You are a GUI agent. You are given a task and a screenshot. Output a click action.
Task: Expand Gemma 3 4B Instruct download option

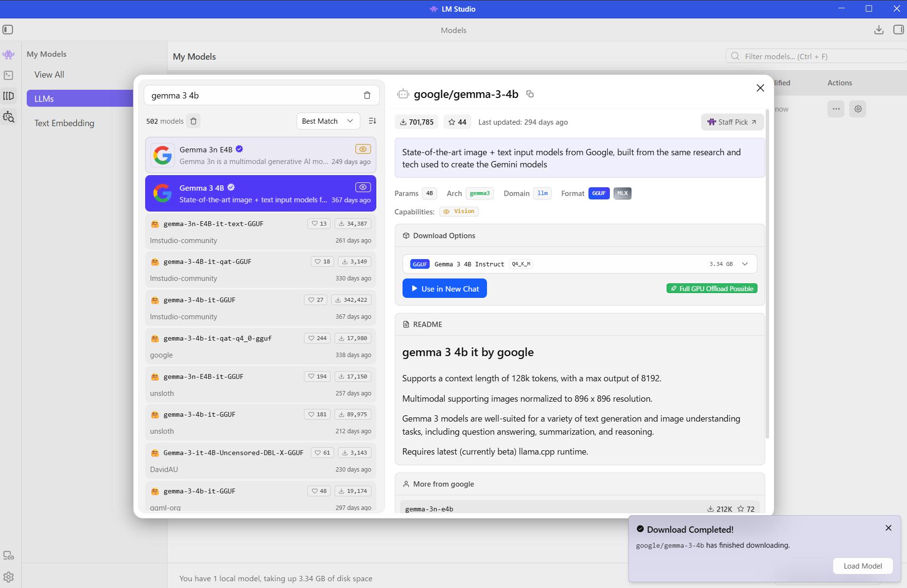(x=744, y=264)
